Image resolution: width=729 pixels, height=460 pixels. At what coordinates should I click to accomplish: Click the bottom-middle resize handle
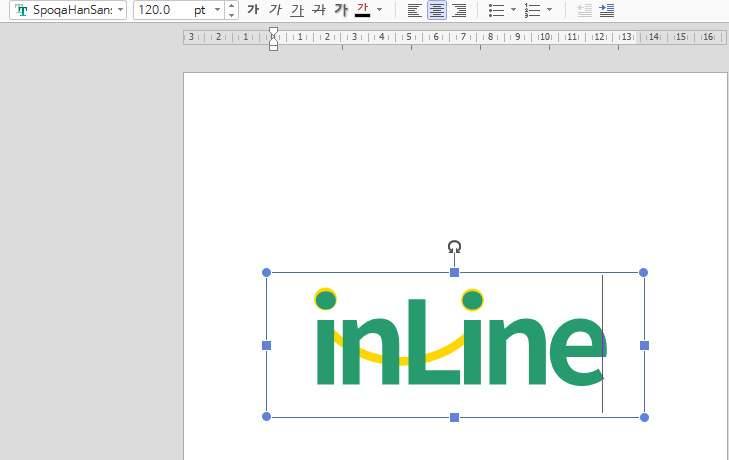(x=455, y=417)
